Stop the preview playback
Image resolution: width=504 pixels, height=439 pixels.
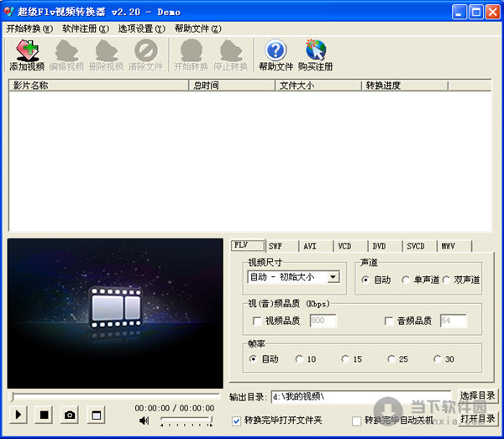(44, 415)
